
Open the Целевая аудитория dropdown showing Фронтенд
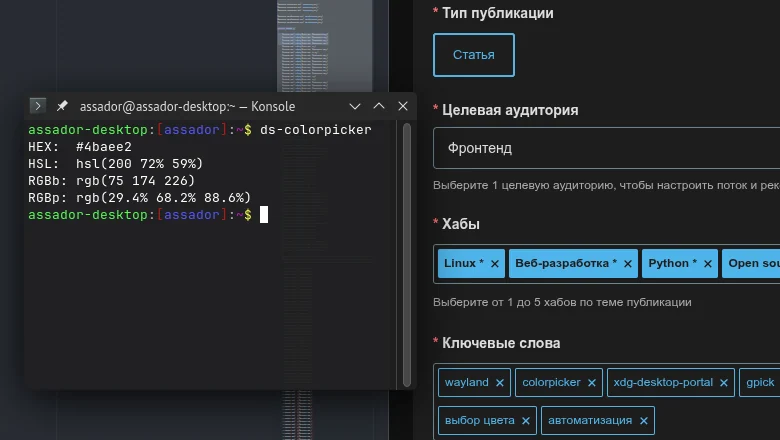[x=606, y=148]
